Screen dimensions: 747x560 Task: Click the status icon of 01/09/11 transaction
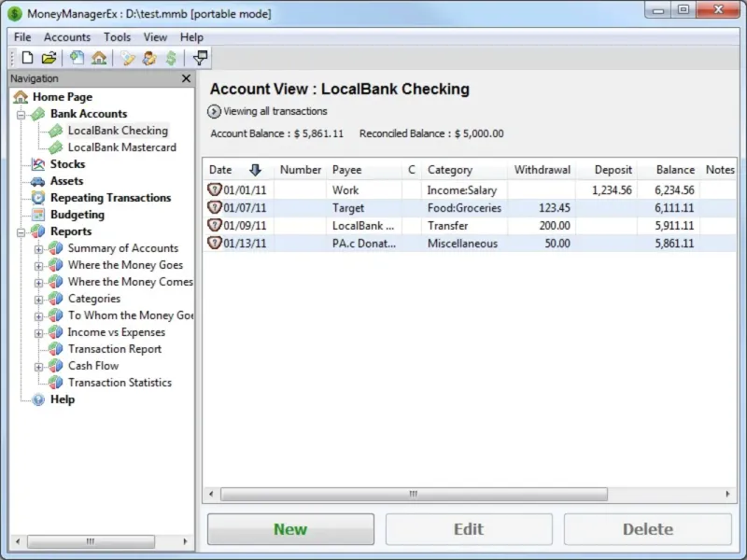[215, 225]
